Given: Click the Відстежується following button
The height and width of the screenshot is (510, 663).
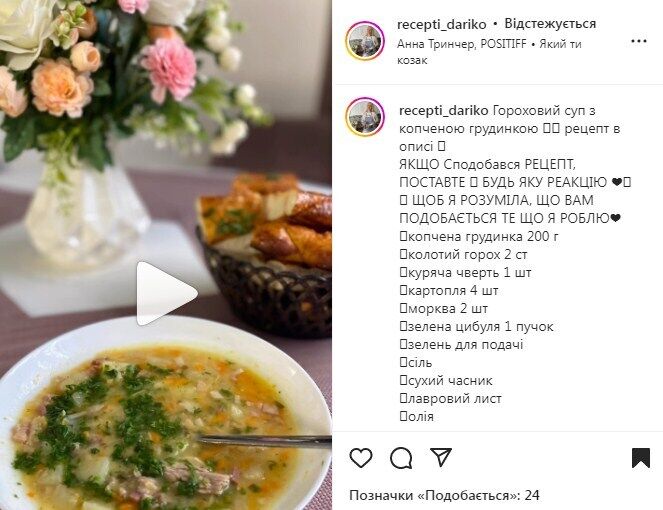Looking at the screenshot, I should tap(550, 24).
